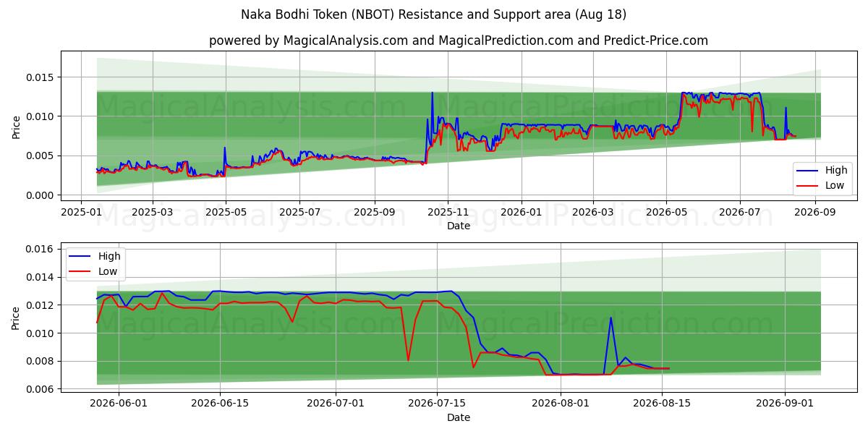Click the top chart y-axis value 0.005
Viewport: 868px width, 434px height.
pyautogui.click(x=41, y=156)
